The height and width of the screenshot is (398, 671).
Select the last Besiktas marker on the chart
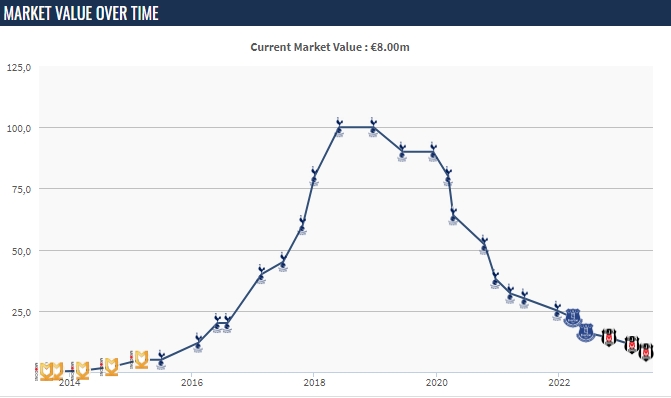(646, 352)
